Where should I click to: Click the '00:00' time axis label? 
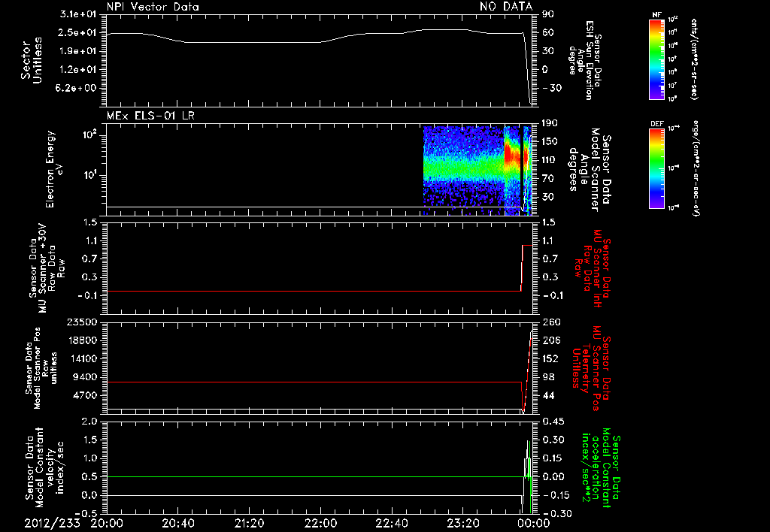[x=534, y=523]
